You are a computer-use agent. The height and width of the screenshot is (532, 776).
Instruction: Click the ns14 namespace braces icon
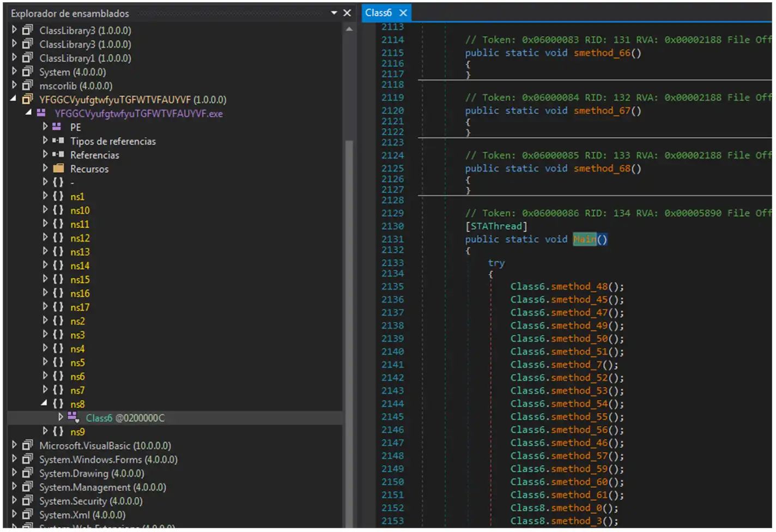[x=58, y=265]
